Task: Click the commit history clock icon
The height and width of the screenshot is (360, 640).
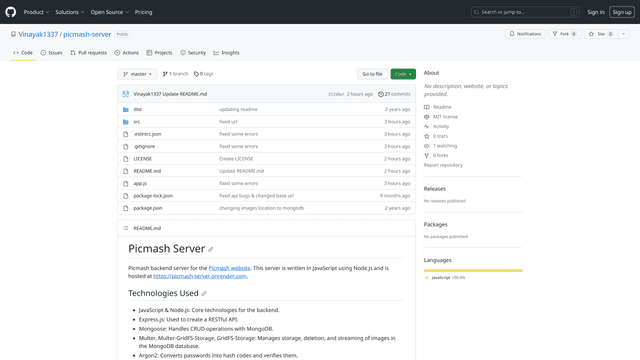Action: pos(380,94)
